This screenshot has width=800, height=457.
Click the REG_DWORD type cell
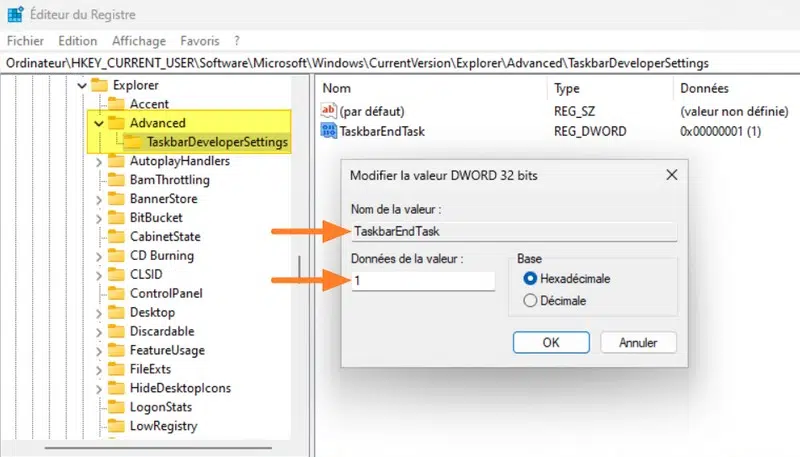click(x=590, y=131)
